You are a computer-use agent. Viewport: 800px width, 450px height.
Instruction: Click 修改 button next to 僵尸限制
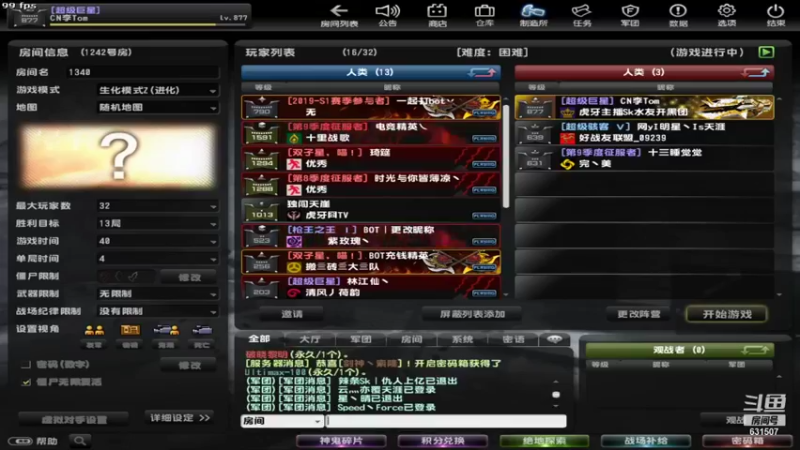pyautogui.click(x=189, y=277)
